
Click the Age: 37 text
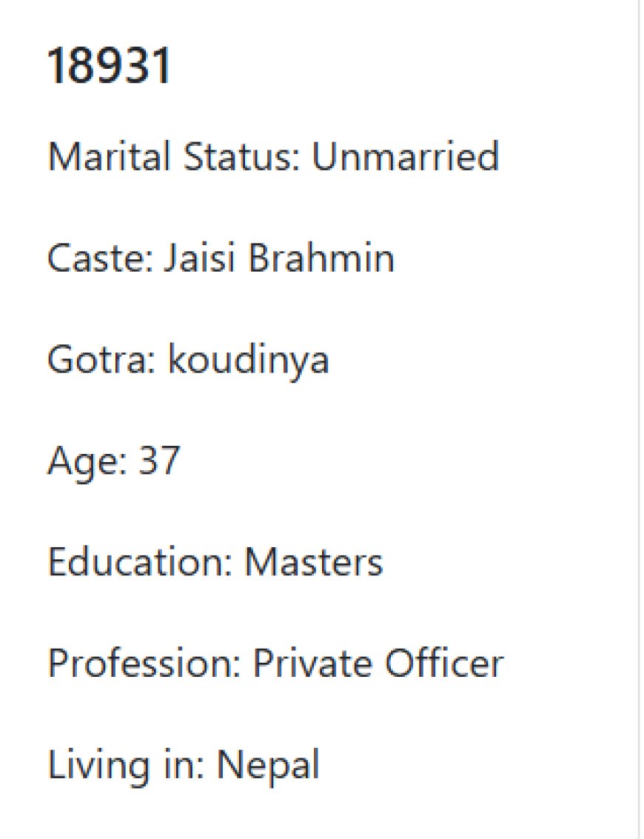(x=113, y=461)
